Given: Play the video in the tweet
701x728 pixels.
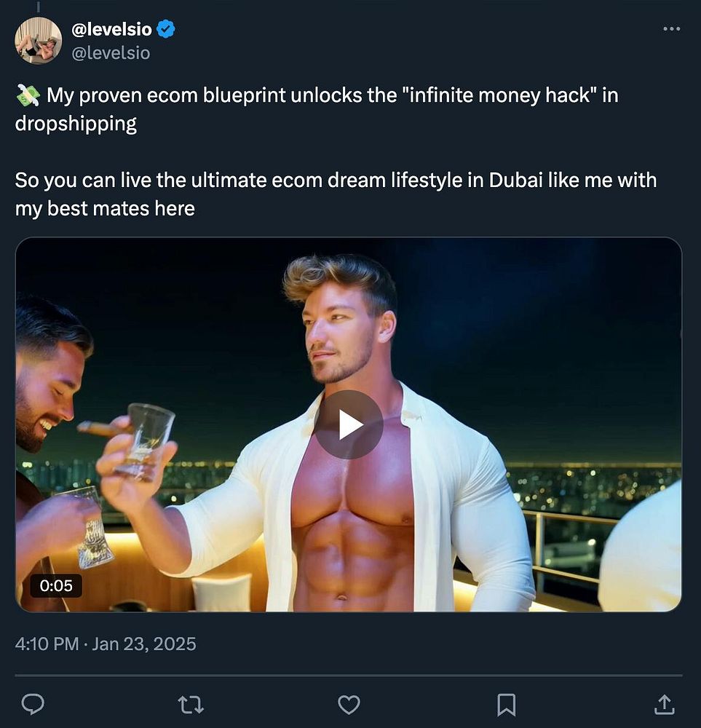Looking at the screenshot, I should [x=349, y=424].
